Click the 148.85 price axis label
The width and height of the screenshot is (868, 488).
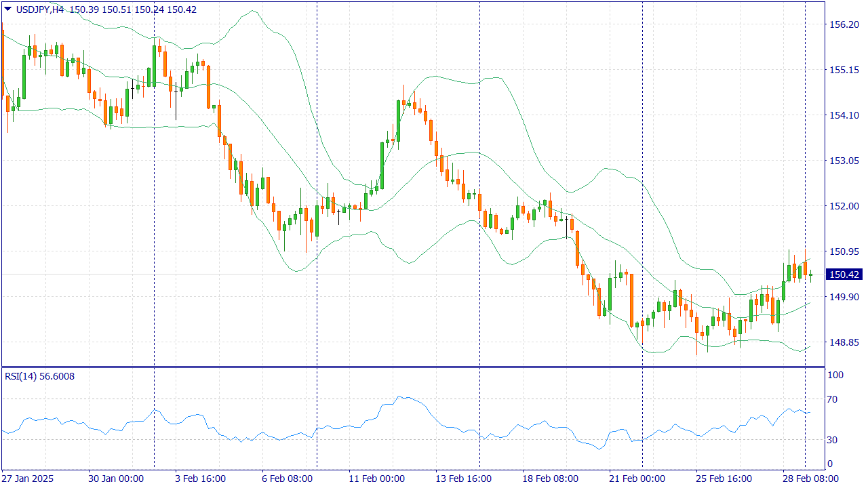click(x=844, y=342)
